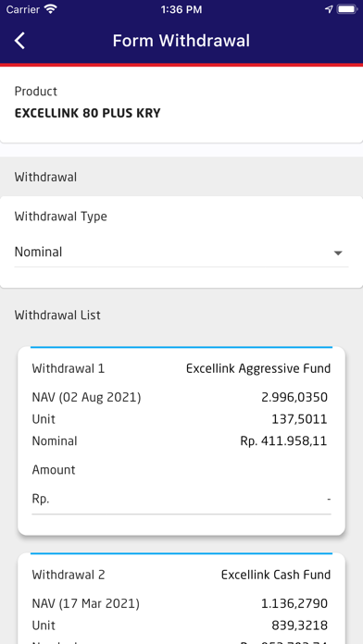The width and height of the screenshot is (363, 644).
Task: Tap the location arrow status icon
Action: coord(329,9)
